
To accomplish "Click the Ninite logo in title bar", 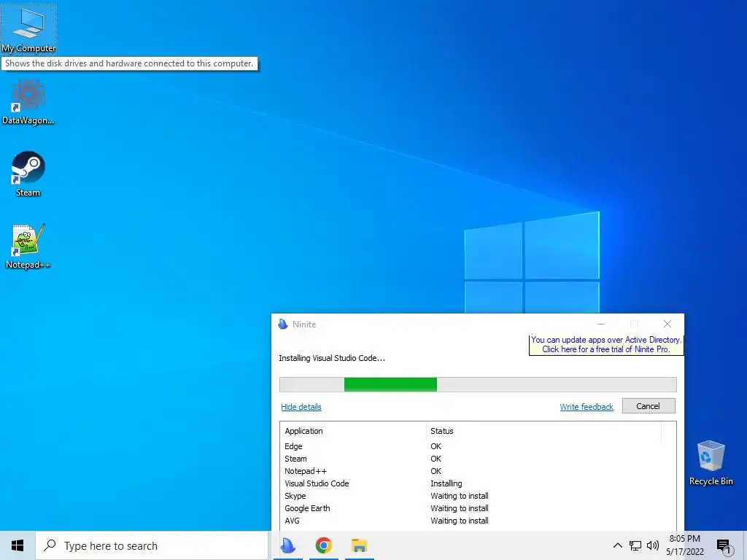I will point(283,324).
